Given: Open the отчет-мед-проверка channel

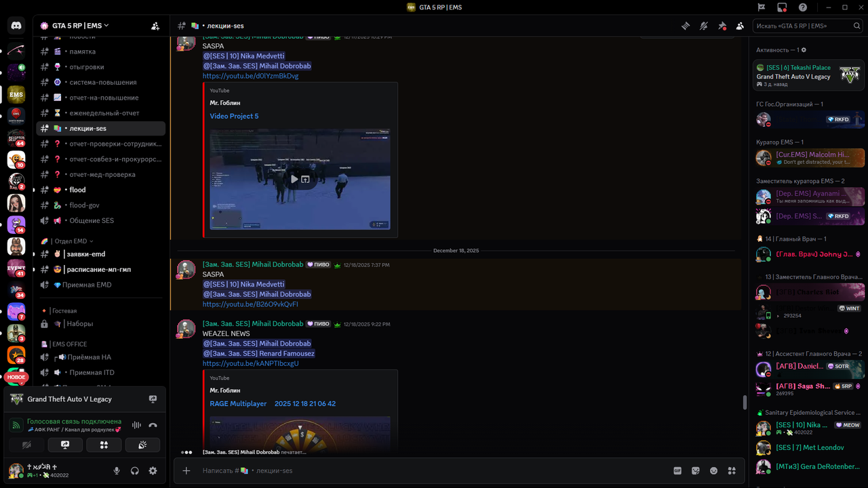Looking at the screenshot, I should [100, 174].
